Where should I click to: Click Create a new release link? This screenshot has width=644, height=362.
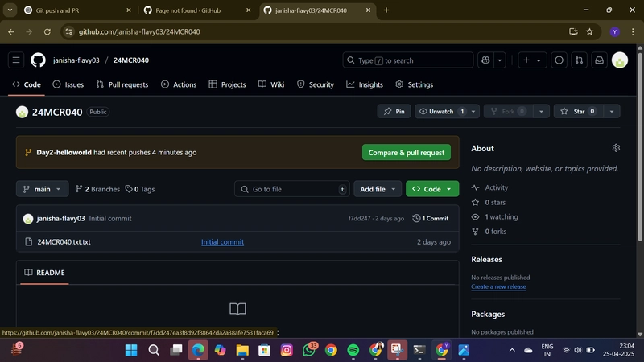pyautogui.click(x=498, y=286)
